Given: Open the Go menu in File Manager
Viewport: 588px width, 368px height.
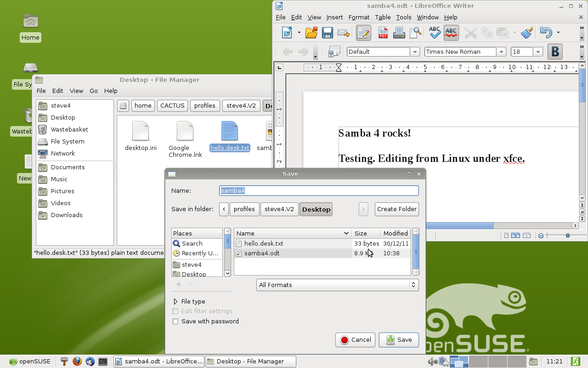Looking at the screenshot, I should click(94, 91).
